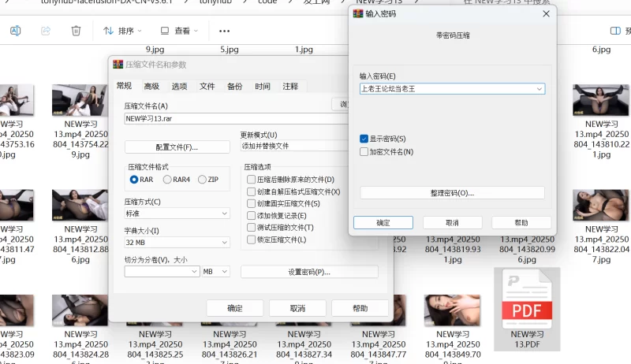Select file name ending 143754.229.jpg
Image resolution: width=631 pixels, height=364 pixels.
point(80,139)
